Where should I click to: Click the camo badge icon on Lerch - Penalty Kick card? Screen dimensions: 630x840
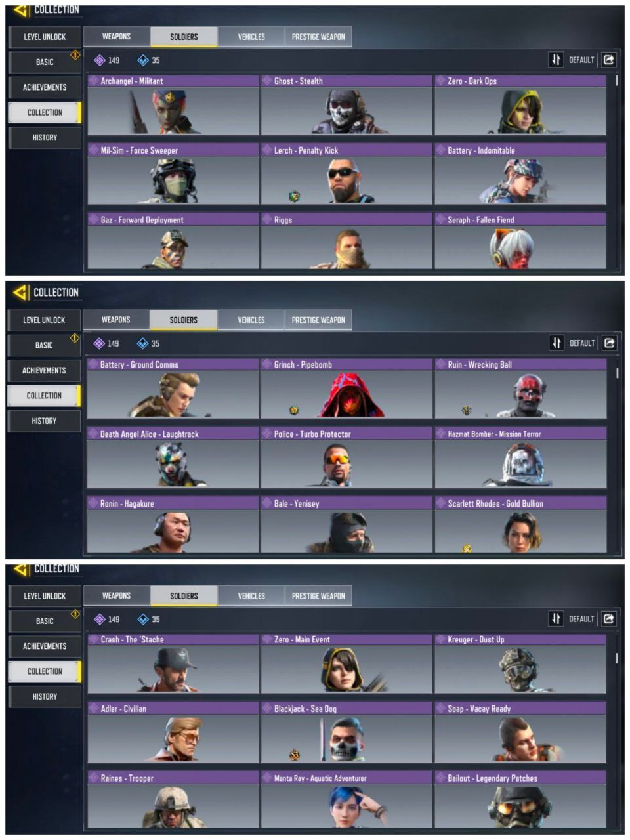[295, 196]
